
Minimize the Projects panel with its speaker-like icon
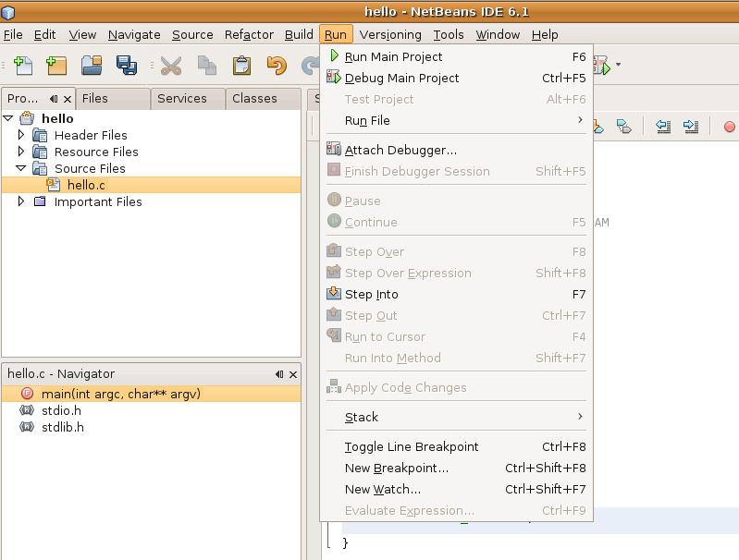coord(54,99)
